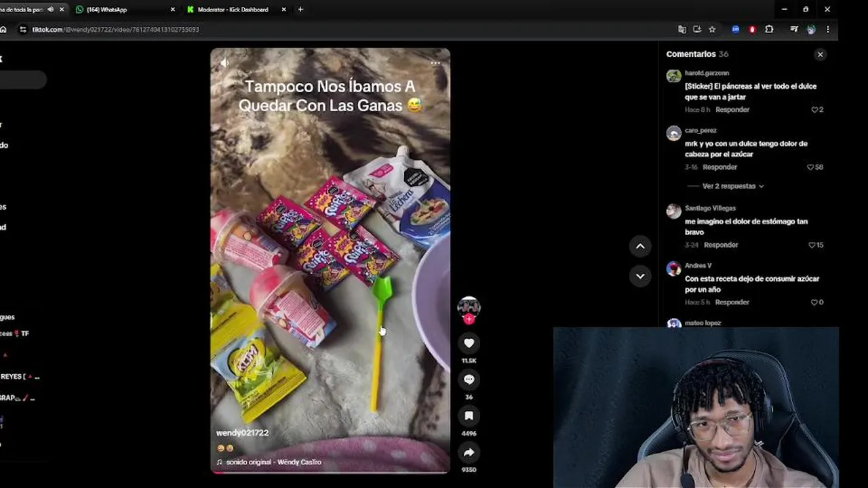Open comments via the speech bubble icon
Image resolution: width=868 pixels, height=488 pixels.
(x=469, y=380)
